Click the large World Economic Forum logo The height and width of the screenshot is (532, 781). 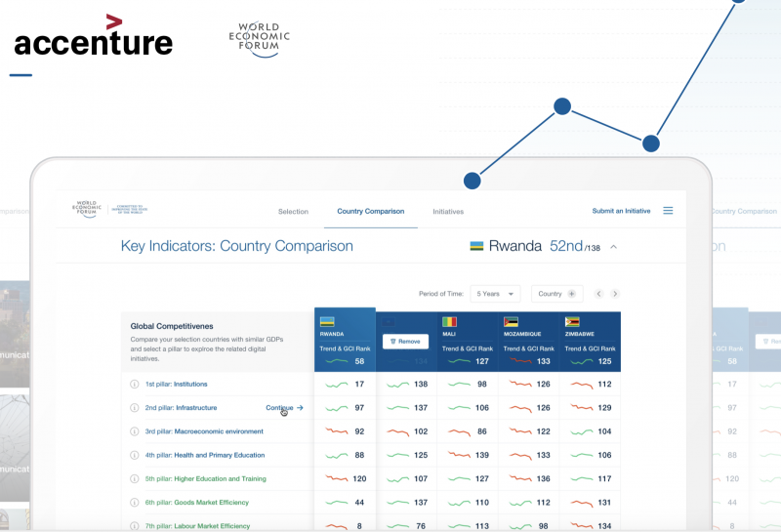tap(259, 40)
